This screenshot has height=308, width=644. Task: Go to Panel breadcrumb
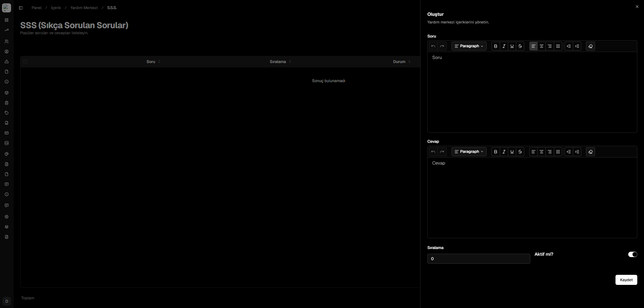point(37,8)
